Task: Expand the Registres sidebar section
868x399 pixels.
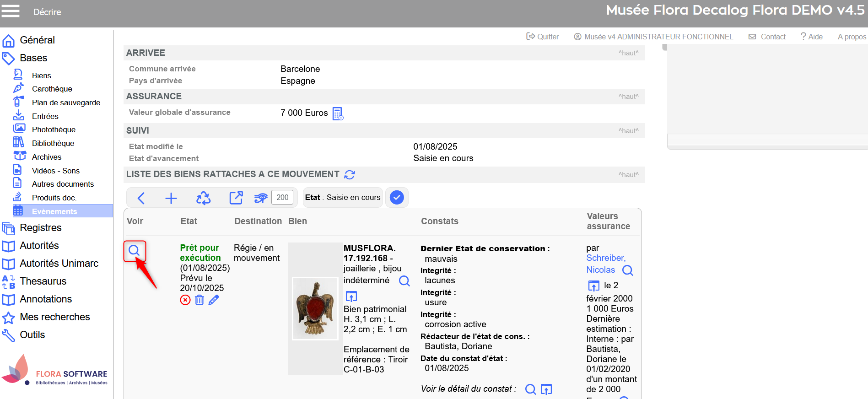Action: 40,228
